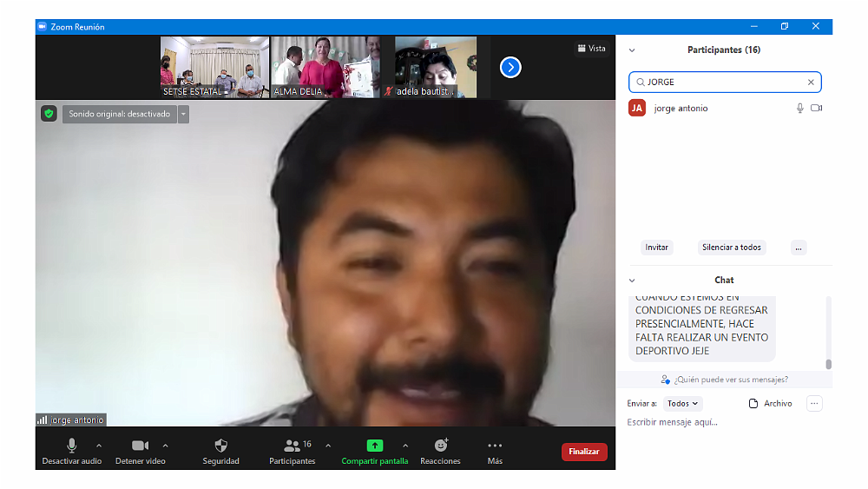The width and height of the screenshot is (868, 489).
Task: Open the Seguridad shield icon
Action: [220, 446]
